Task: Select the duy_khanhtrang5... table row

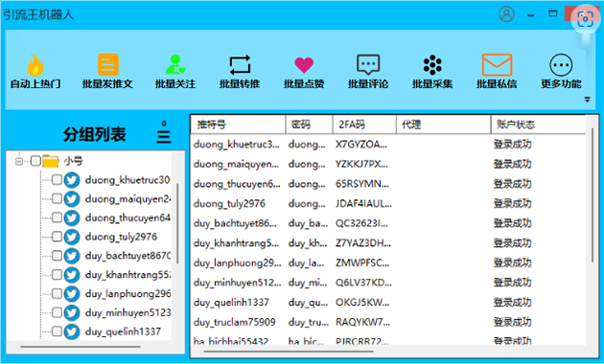Action: pyautogui.click(x=388, y=243)
